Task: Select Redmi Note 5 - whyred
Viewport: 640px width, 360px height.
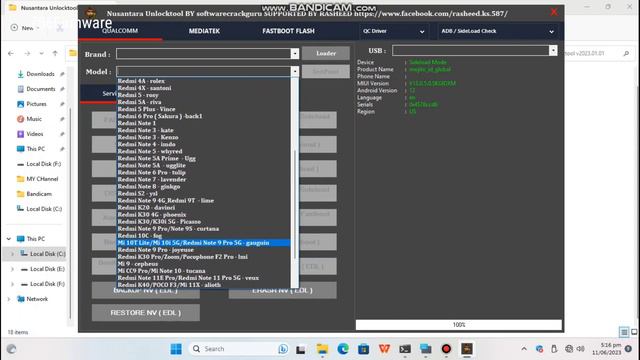Action: [x=150, y=151]
